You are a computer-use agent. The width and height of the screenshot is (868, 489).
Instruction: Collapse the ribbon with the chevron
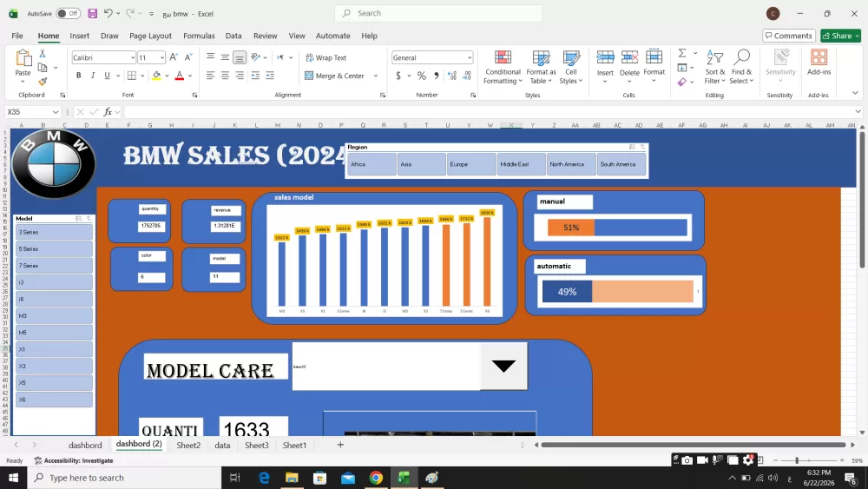(x=855, y=93)
